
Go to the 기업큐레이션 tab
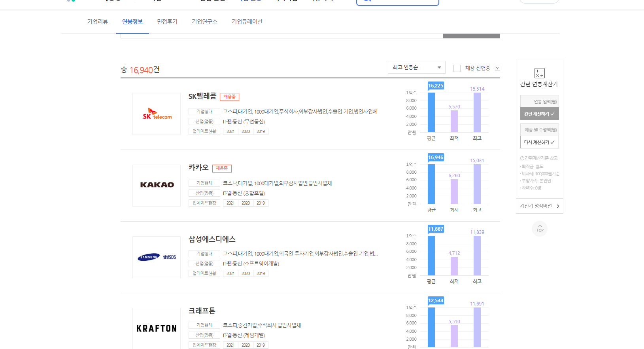coord(247,21)
